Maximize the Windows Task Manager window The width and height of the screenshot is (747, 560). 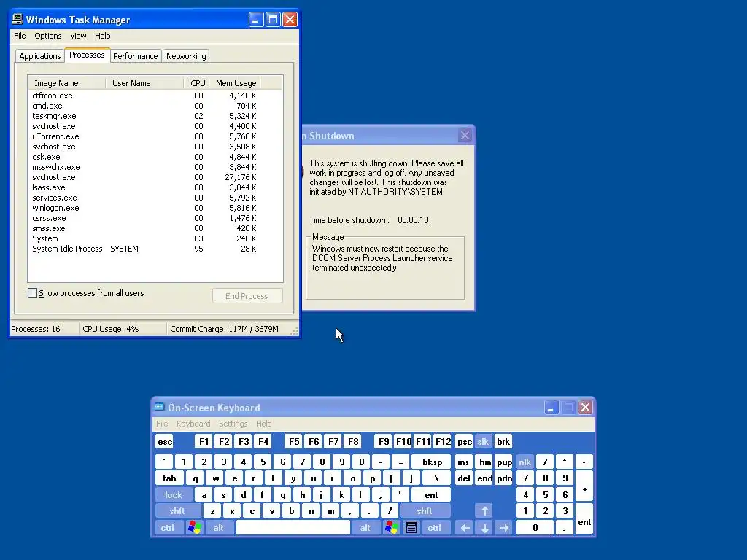point(273,20)
